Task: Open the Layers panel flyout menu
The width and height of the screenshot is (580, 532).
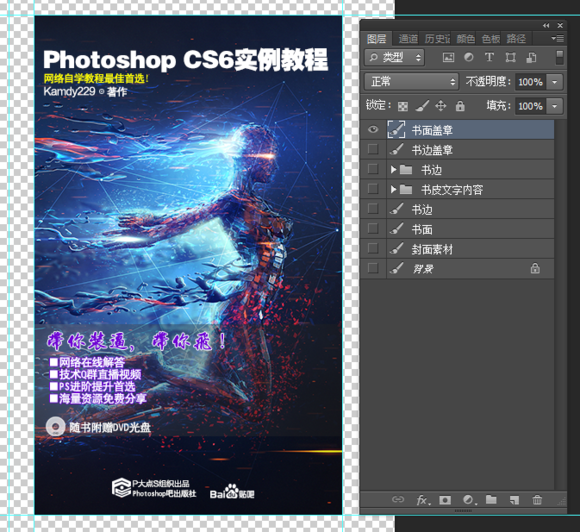Action: coord(557,38)
